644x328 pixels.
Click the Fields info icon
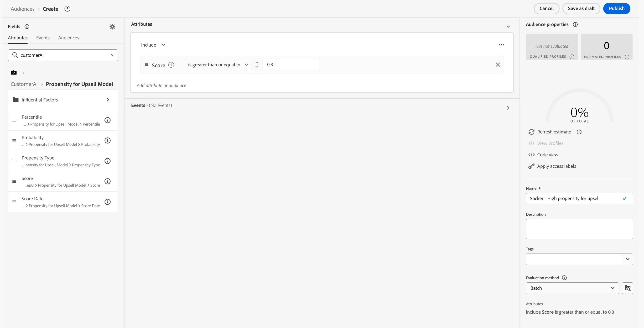[x=27, y=26]
